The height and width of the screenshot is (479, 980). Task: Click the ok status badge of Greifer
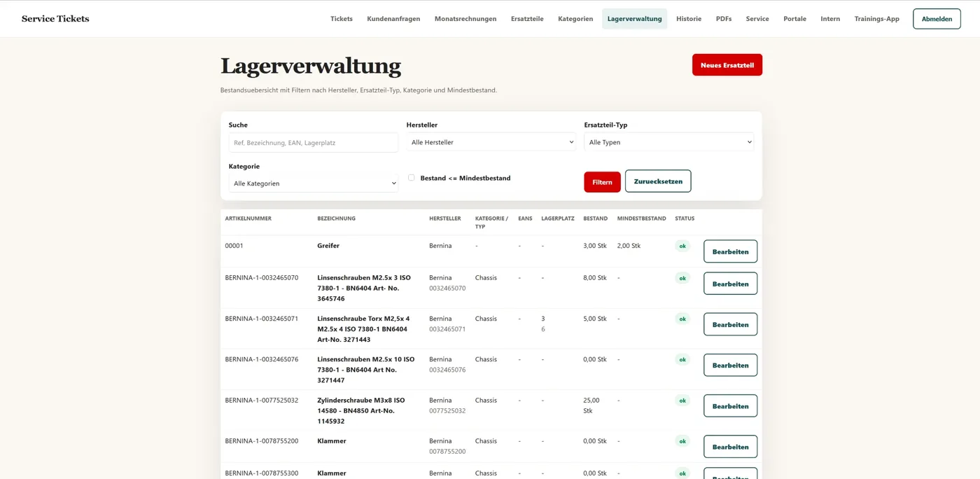(x=682, y=246)
